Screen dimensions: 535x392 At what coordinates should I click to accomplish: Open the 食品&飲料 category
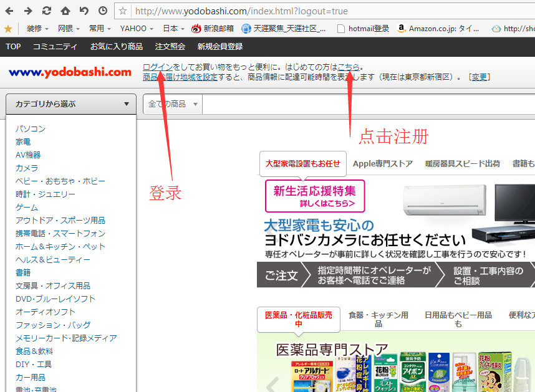(34, 351)
